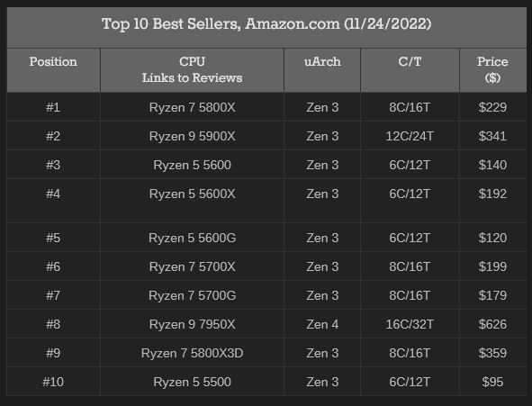Select the #10 position cell
This screenshot has height=406, width=532.
pos(53,383)
